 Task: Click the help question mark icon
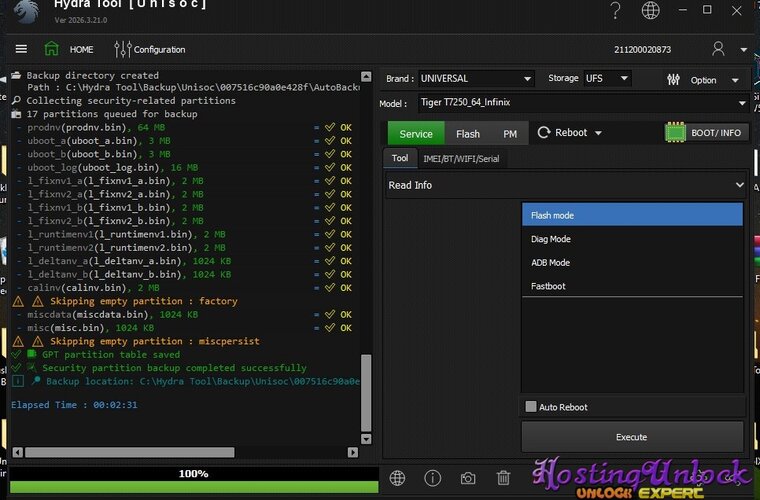(616, 11)
